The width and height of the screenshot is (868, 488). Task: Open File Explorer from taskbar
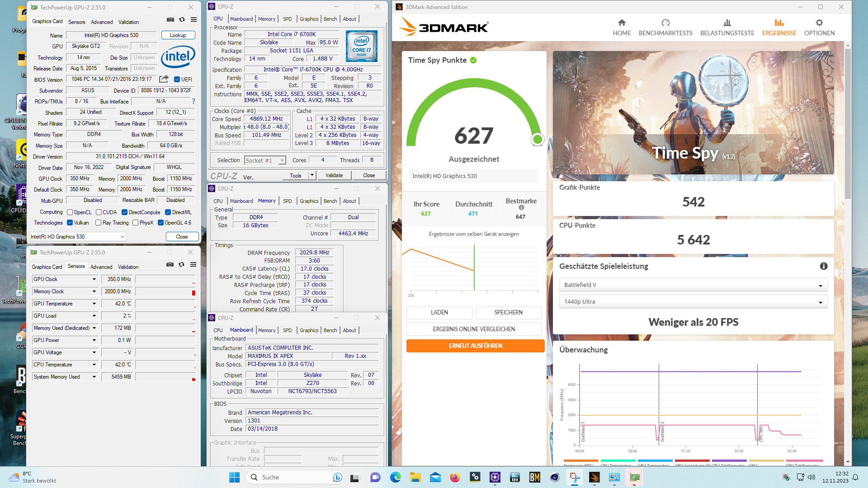click(415, 477)
